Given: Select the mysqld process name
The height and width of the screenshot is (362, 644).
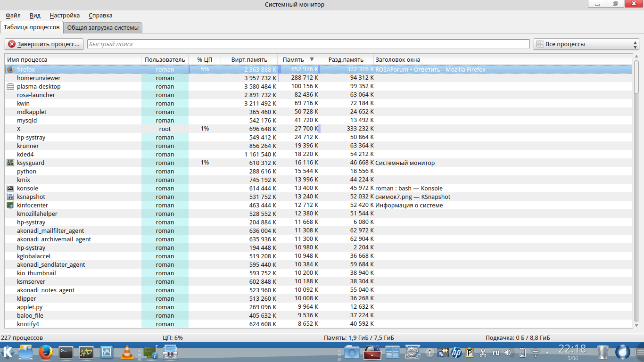Looking at the screenshot, I should (x=27, y=120).
